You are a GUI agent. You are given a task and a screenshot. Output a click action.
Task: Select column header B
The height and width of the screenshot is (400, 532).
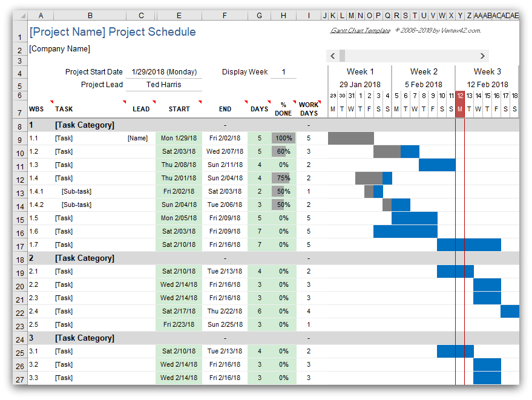tap(90, 16)
